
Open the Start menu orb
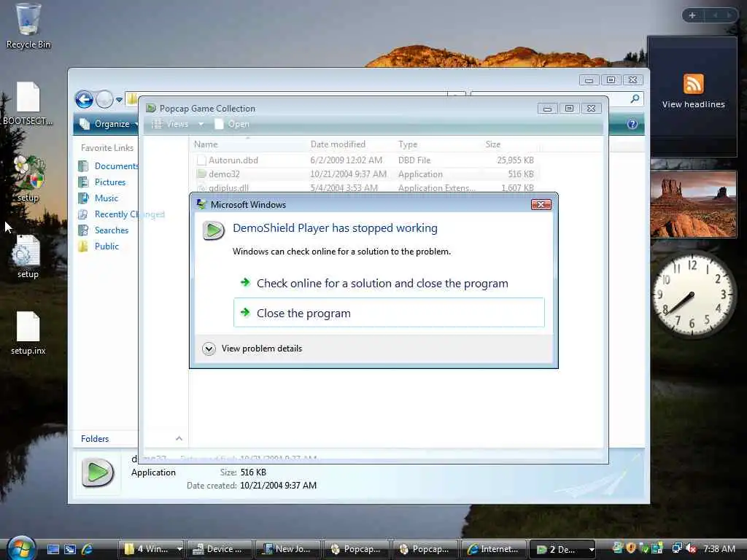(x=21, y=548)
